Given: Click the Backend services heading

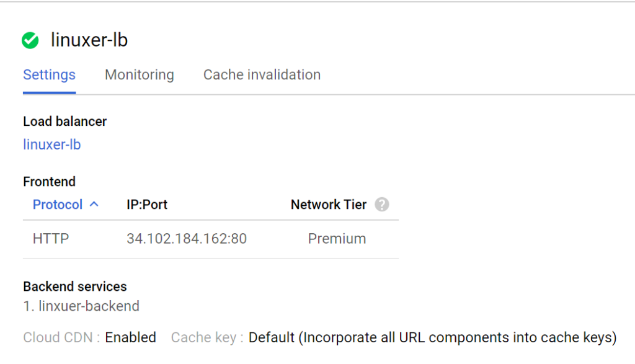Looking at the screenshot, I should click(75, 286).
